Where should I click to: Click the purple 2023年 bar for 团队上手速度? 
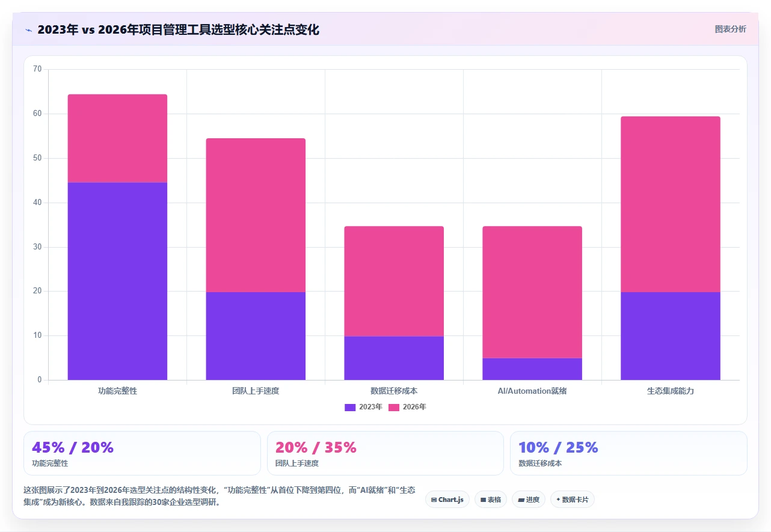pos(256,336)
